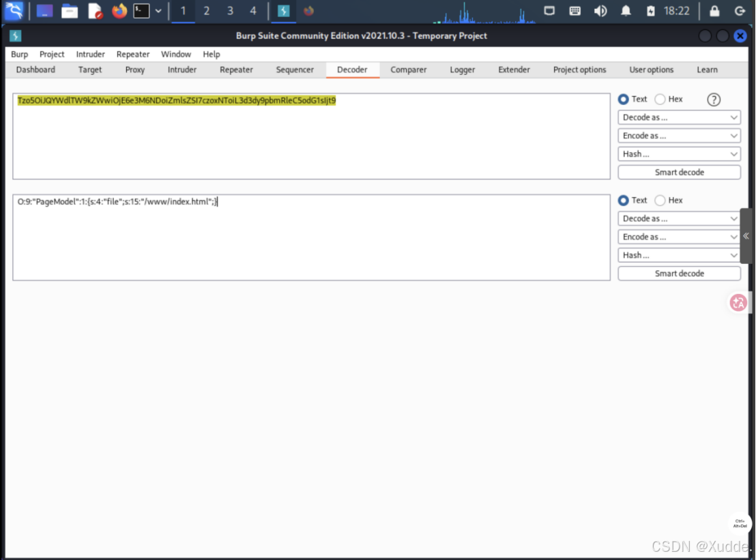Expand first box's Decode as dropdown

680,117
